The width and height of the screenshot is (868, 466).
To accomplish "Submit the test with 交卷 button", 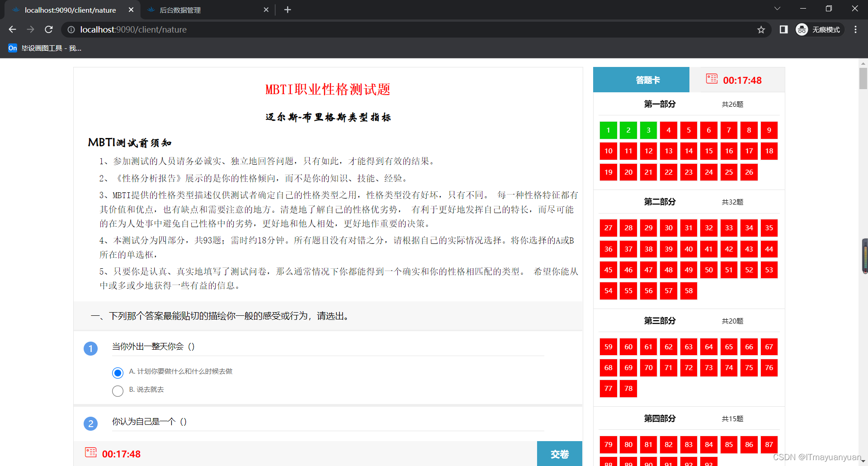I will click(x=560, y=454).
